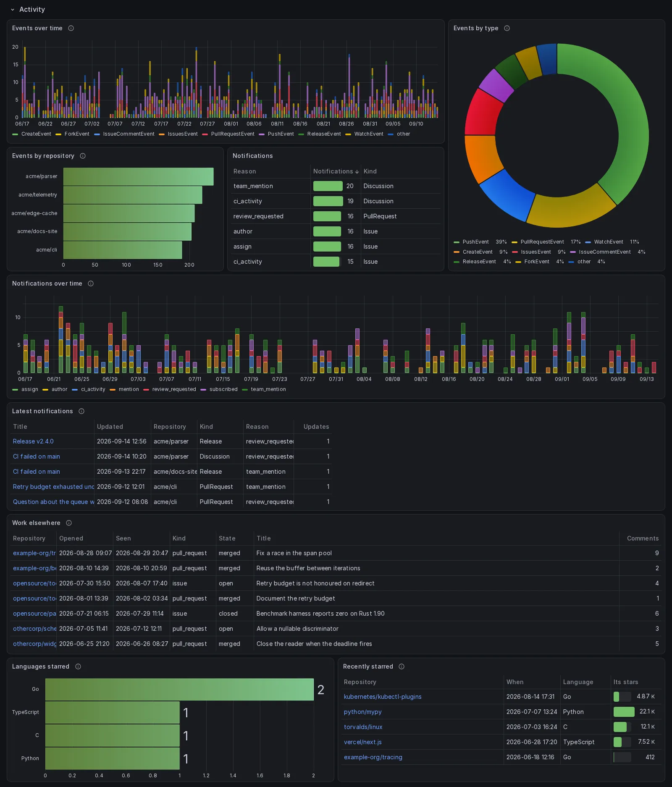This screenshot has height=787, width=672.
Task: Open info icon for Notifications over time
Action: click(x=91, y=283)
